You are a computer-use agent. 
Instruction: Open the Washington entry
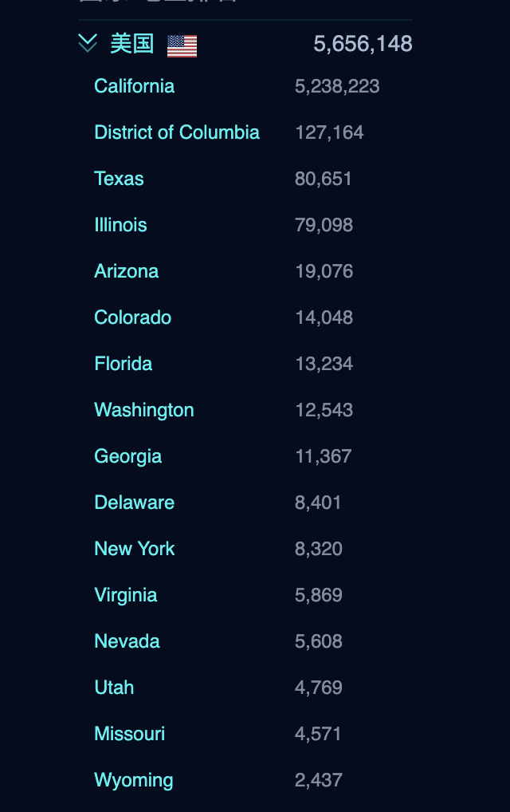coord(143,410)
